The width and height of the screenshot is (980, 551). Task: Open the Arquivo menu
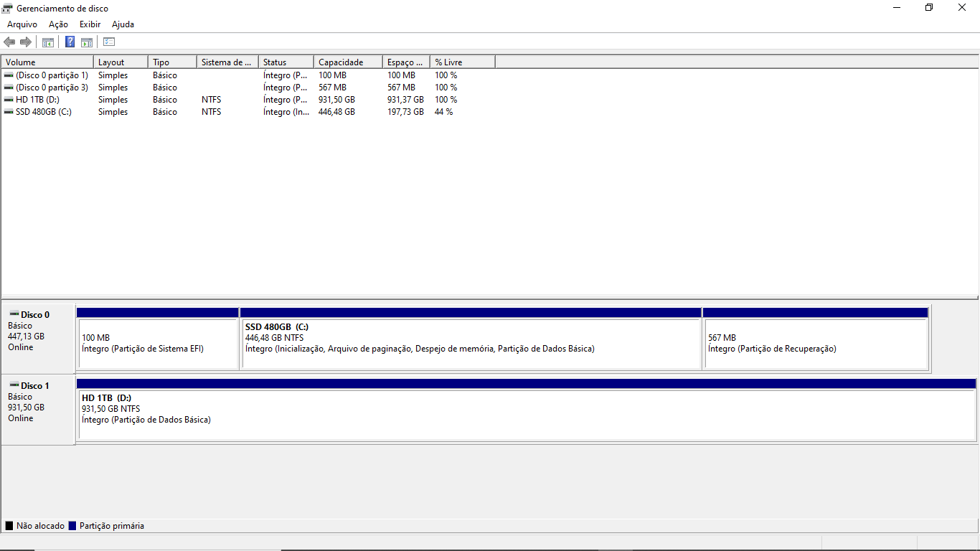22,24
